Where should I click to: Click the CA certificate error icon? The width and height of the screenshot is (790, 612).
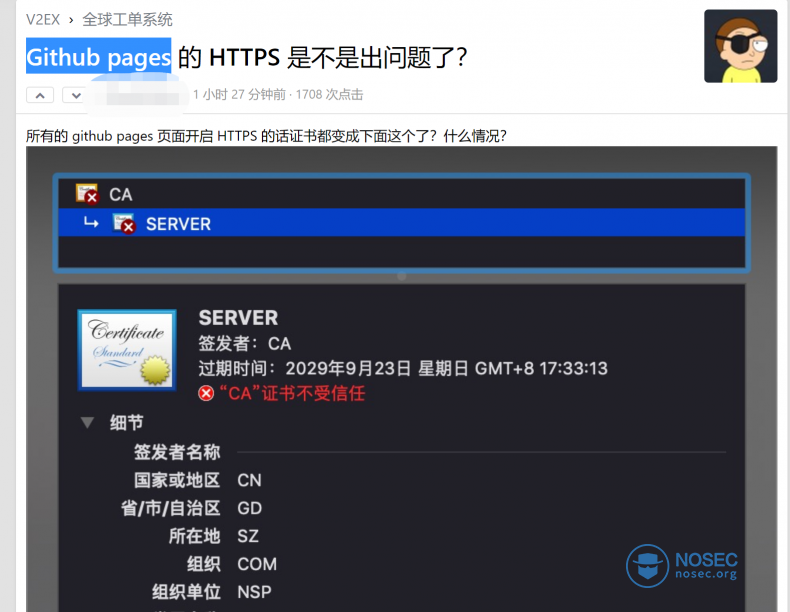87,194
